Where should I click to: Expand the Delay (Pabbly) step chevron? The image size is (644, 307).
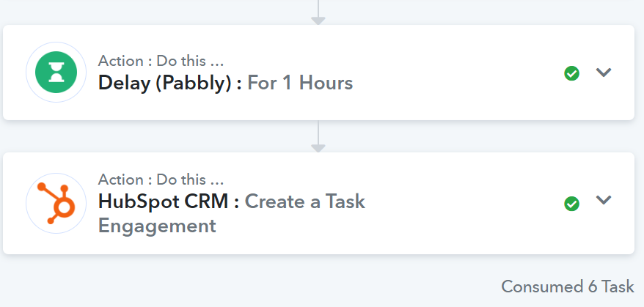tap(604, 73)
